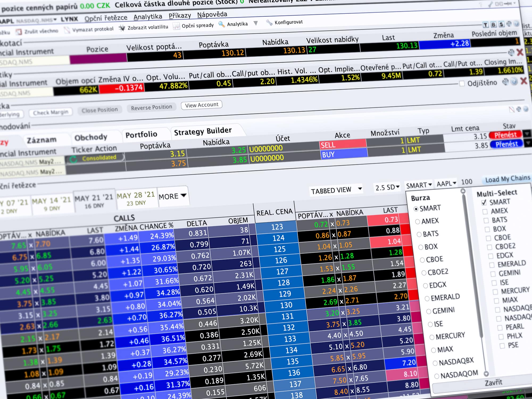Click the scroll-up arrow of the Burza list
Screen dimensions: 532x399
[x=463, y=191]
